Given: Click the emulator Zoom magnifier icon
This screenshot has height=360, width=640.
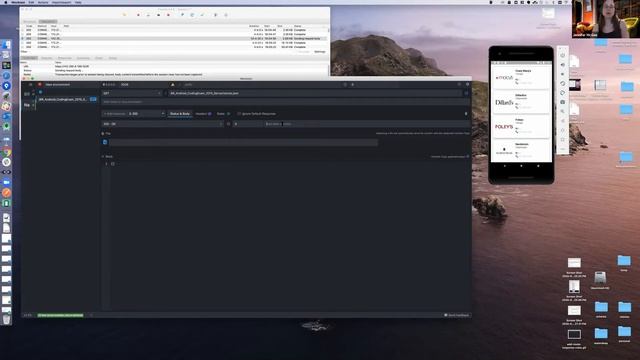Looking at the screenshot, I should [562, 111].
